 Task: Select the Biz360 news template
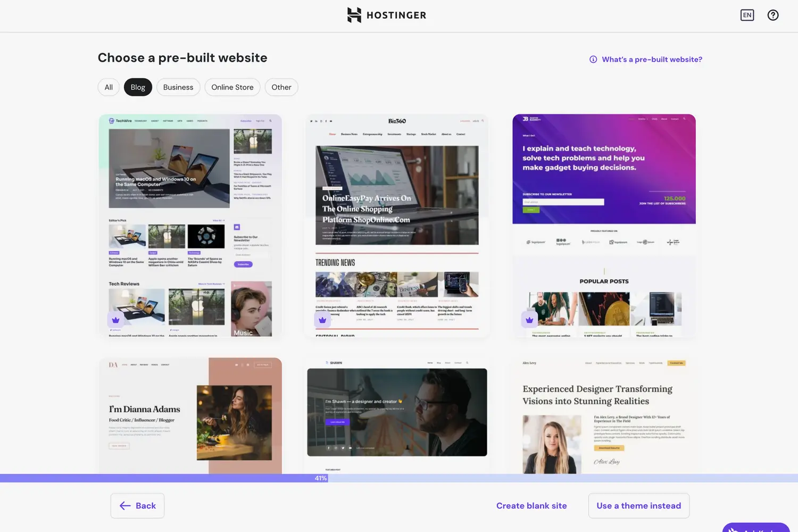coord(397,226)
